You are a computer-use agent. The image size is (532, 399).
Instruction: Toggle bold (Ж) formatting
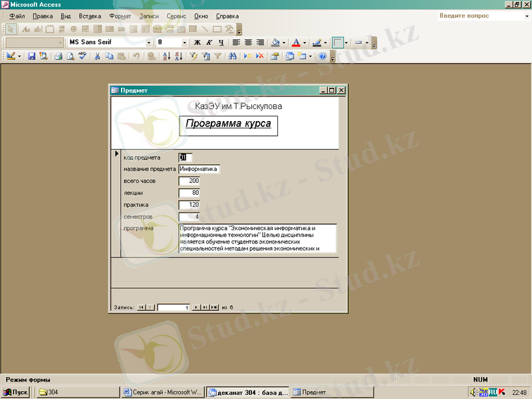(x=198, y=43)
